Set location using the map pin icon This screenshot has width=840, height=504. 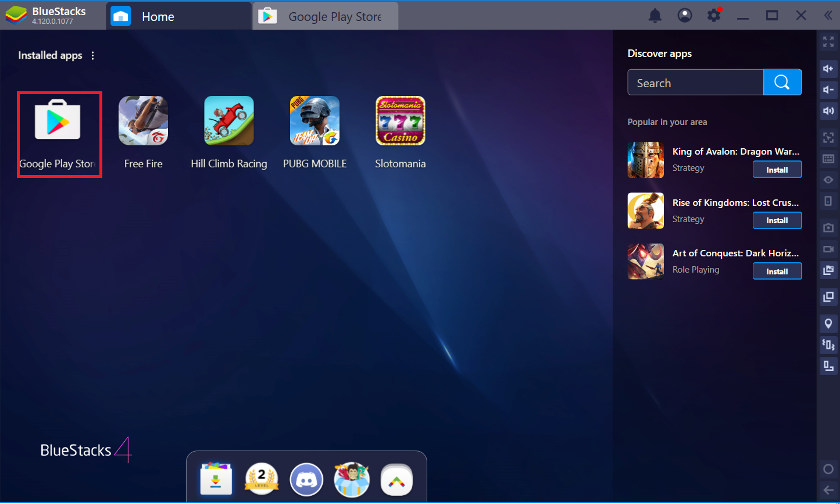point(828,323)
